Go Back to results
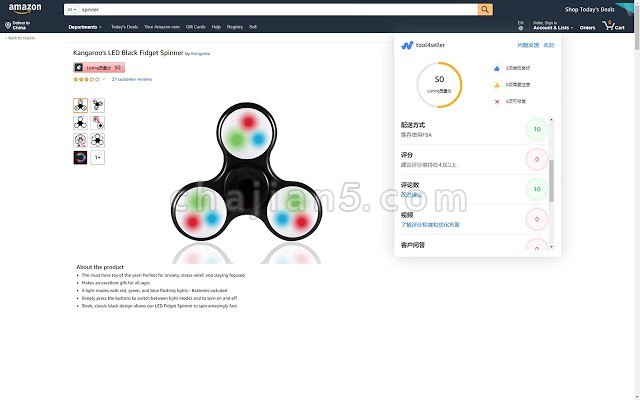 click(20, 38)
